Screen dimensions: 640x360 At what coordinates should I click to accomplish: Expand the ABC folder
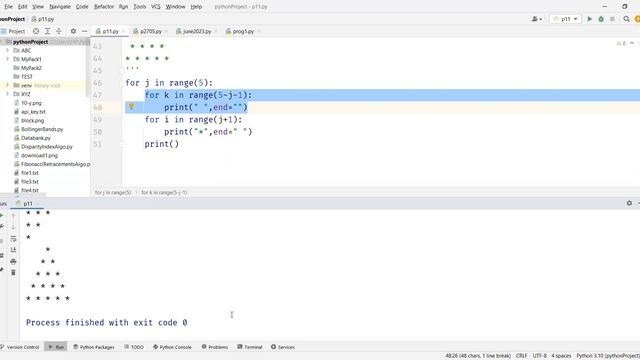(7, 50)
